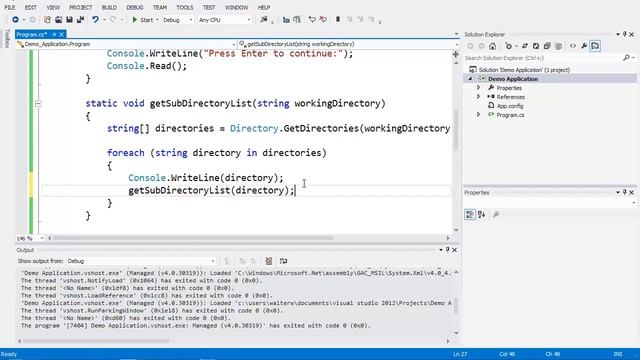The height and width of the screenshot is (360, 640).
Task: Click the New Project toolbar icon
Action: (47, 20)
